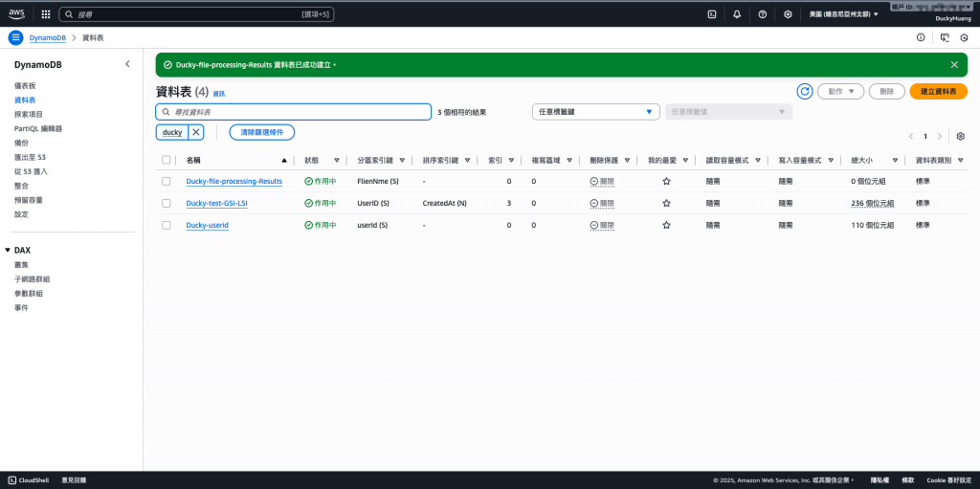This screenshot has height=489, width=980.
Task: Open the 任意標籤鍵 dropdown
Action: 595,112
